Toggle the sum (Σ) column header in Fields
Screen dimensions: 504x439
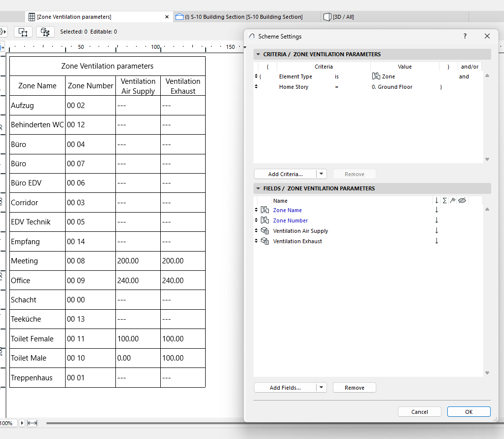[x=445, y=200]
